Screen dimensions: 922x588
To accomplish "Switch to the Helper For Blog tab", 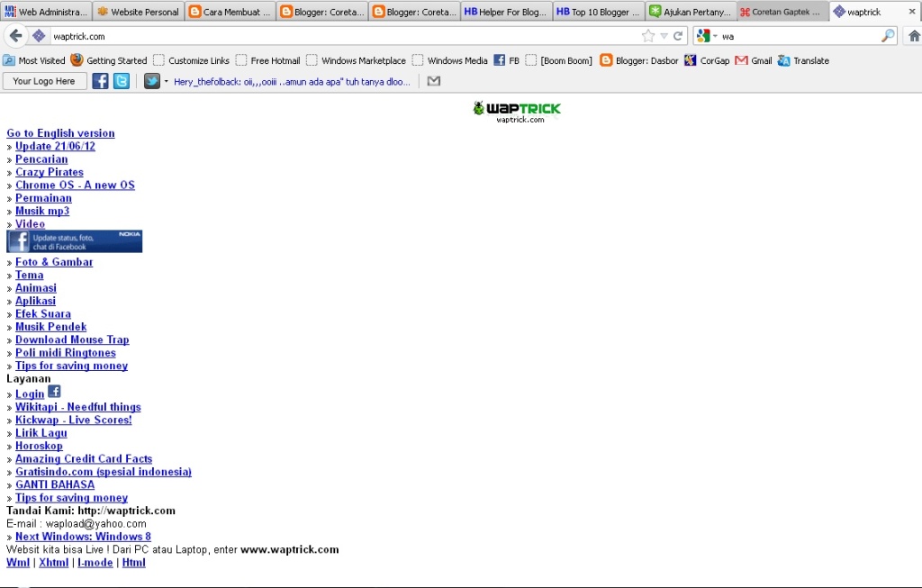I will pyautogui.click(x=506, y=11).
